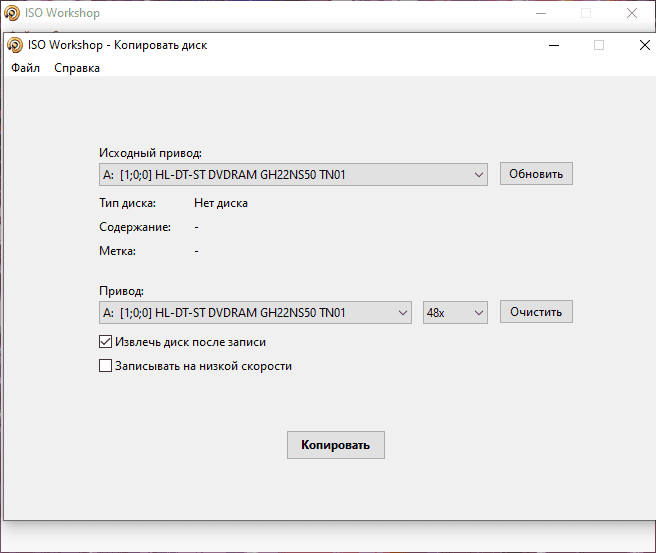The image size is (656, 553).
Task: Click the Метка label
Action: tap(117, 251)
